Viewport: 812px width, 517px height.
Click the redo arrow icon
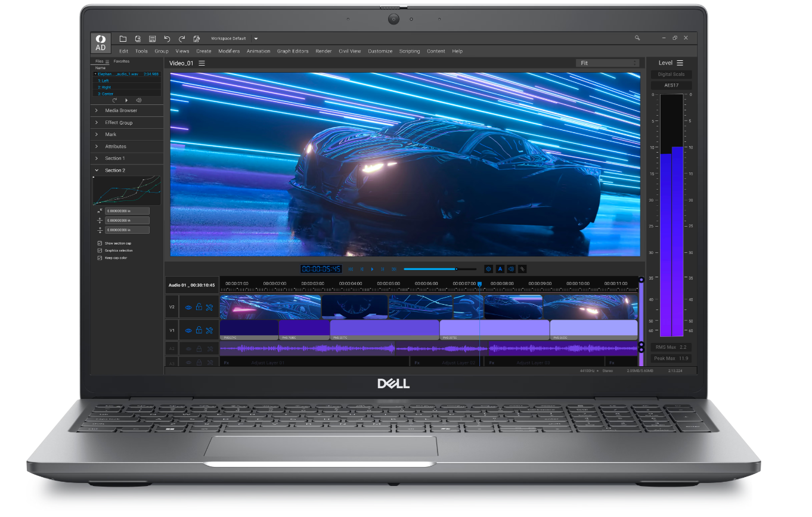182,39
